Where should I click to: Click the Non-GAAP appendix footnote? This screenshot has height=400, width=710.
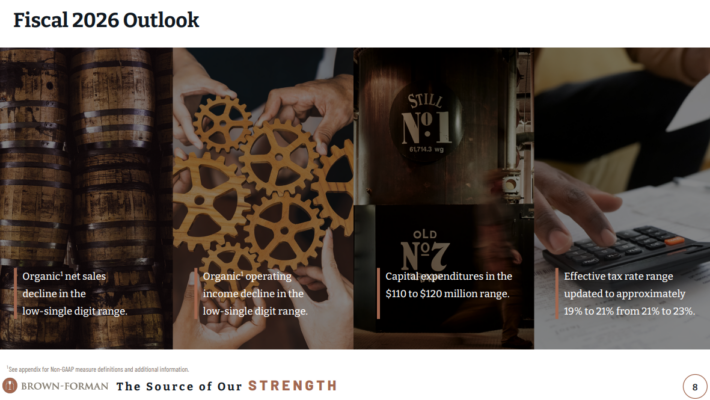(x=98, y=369)
